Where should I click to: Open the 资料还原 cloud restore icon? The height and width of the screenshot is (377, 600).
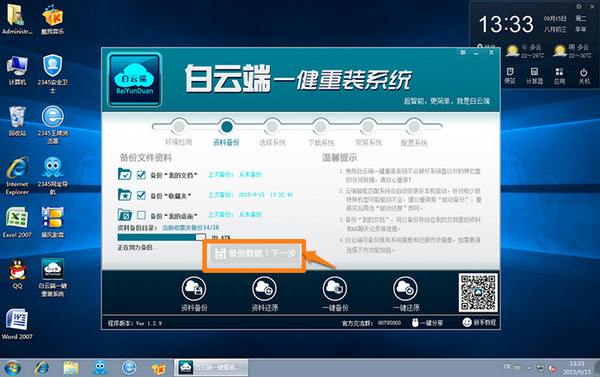coord(264,288)
